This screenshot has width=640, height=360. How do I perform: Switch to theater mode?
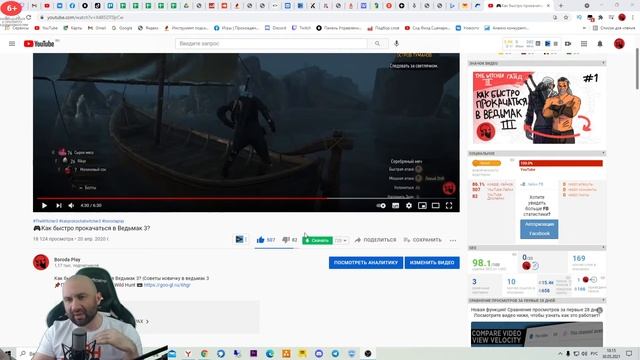click(x=436, y=206)
